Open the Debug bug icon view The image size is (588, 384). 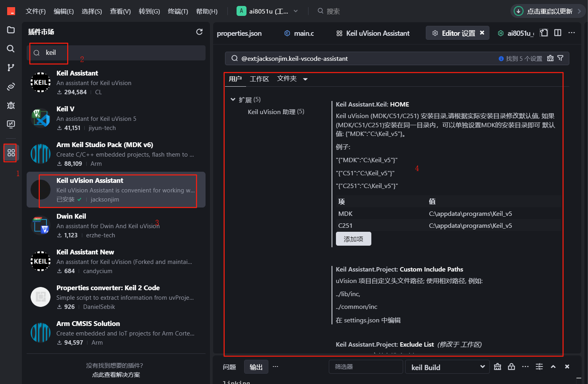coord(11,105)
